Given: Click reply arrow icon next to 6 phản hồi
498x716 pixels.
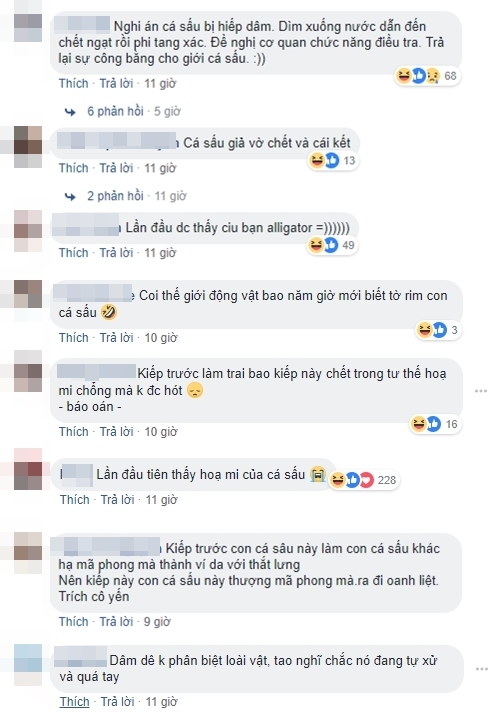Looking at the screenshot, I should click(x=70, y=111).
